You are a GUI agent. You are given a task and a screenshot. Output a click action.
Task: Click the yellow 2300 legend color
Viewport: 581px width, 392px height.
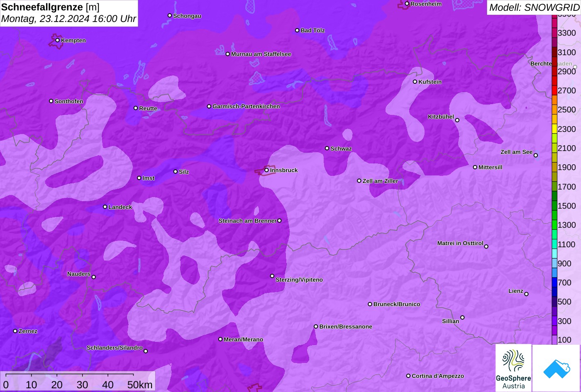coord(554,129)
